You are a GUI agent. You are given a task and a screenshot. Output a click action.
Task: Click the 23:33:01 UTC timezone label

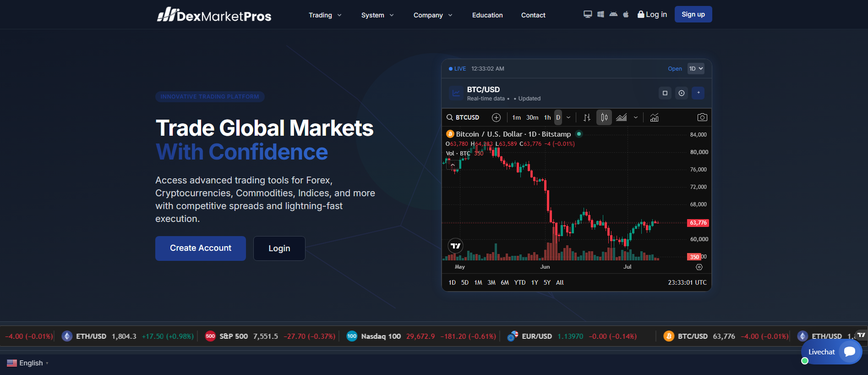pos(687,282)
